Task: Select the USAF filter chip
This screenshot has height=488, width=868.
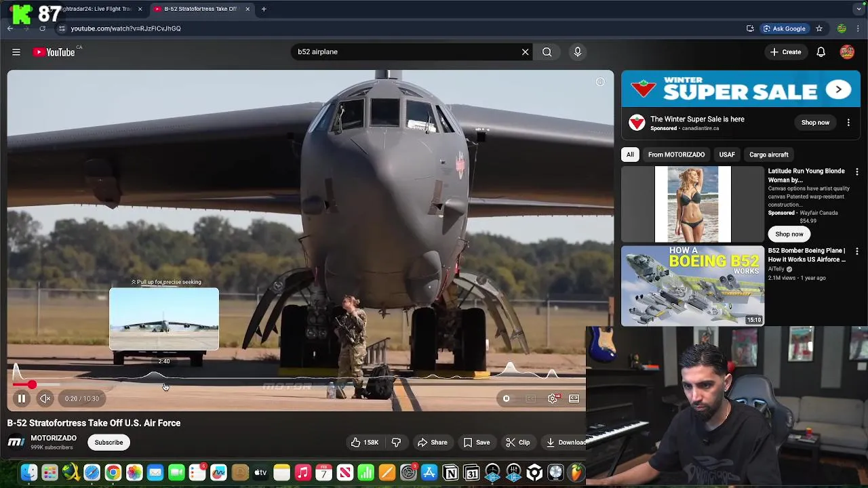Action: click(727, 155)
